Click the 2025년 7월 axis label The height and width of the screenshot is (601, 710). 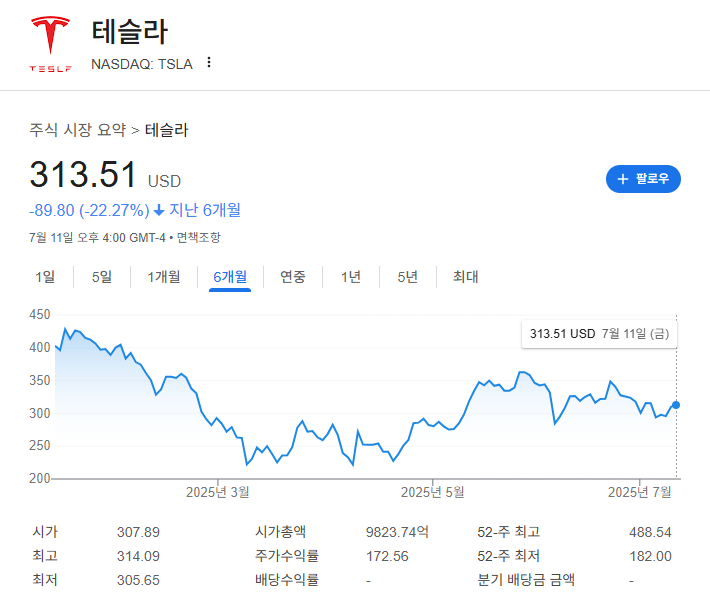click(639, 492)
